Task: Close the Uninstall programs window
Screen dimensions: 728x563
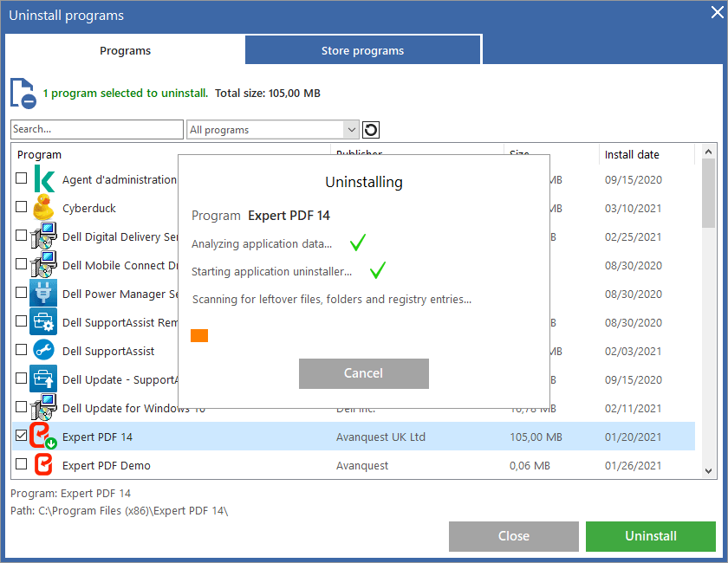Action: [x=718, y=12]
